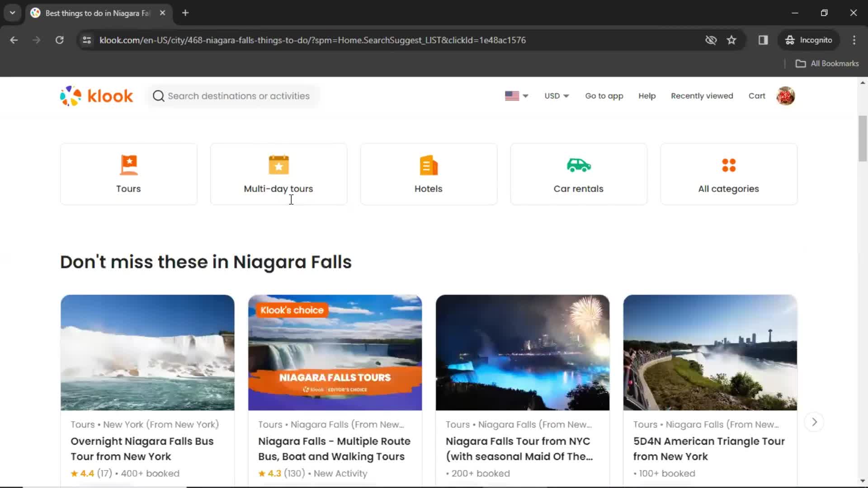868x488 pixels.
Task: Click the scrollbar down arrow
Action: 863,481
